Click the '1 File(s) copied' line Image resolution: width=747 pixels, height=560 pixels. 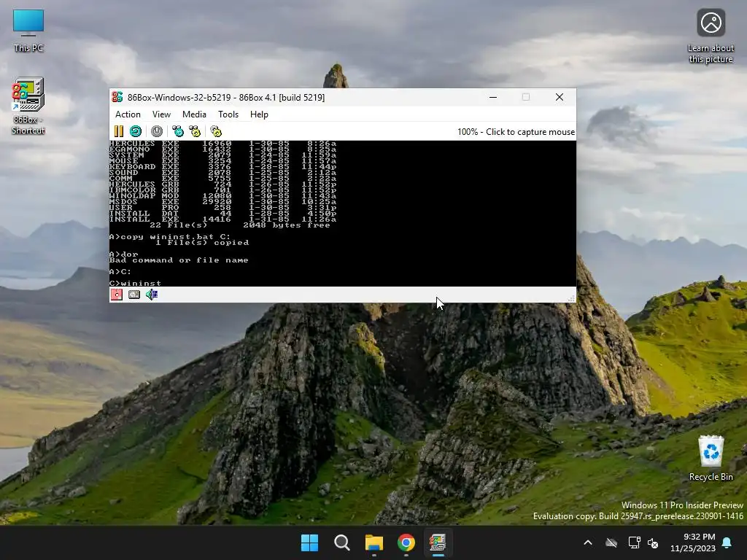(x=202, y=242)
